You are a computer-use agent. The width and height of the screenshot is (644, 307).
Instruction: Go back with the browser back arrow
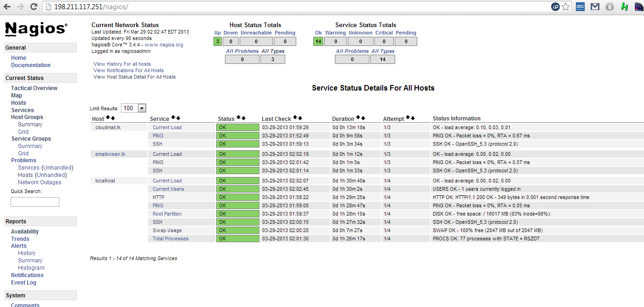coord(7,7)
